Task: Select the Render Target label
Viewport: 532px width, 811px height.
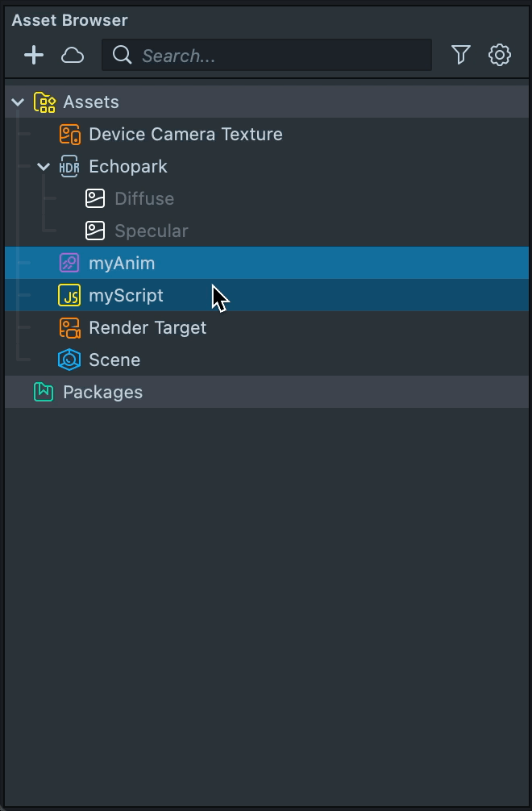Action: click(148, 327)
